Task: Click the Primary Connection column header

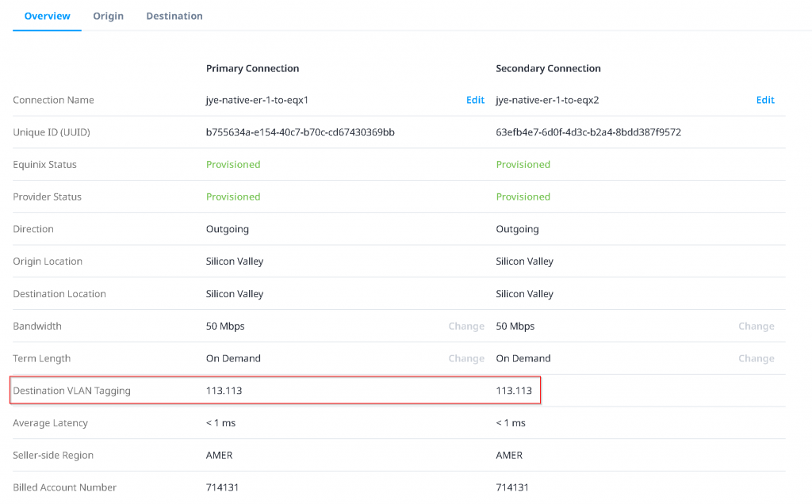Action: pyautogui.click(x=252, y=68)
